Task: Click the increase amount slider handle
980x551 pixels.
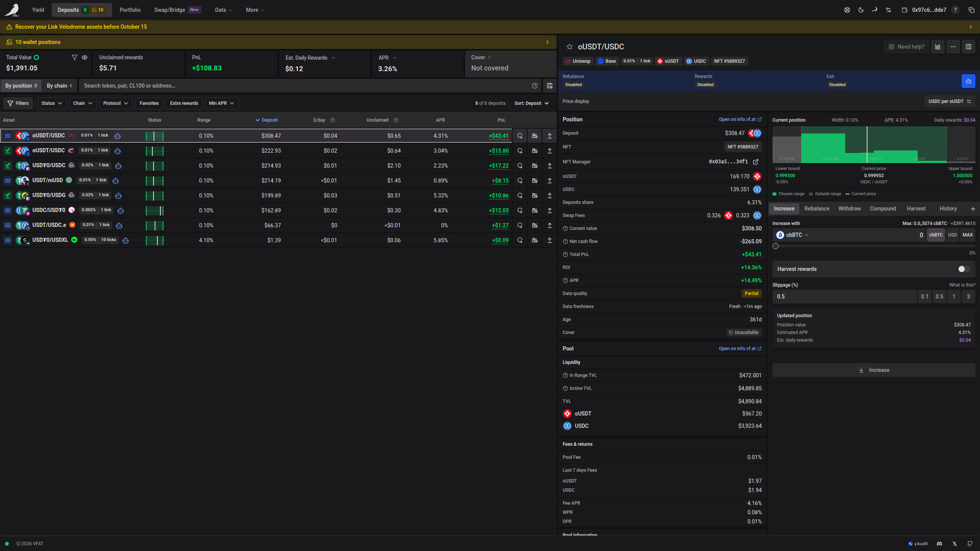Action: pos(776,246)
